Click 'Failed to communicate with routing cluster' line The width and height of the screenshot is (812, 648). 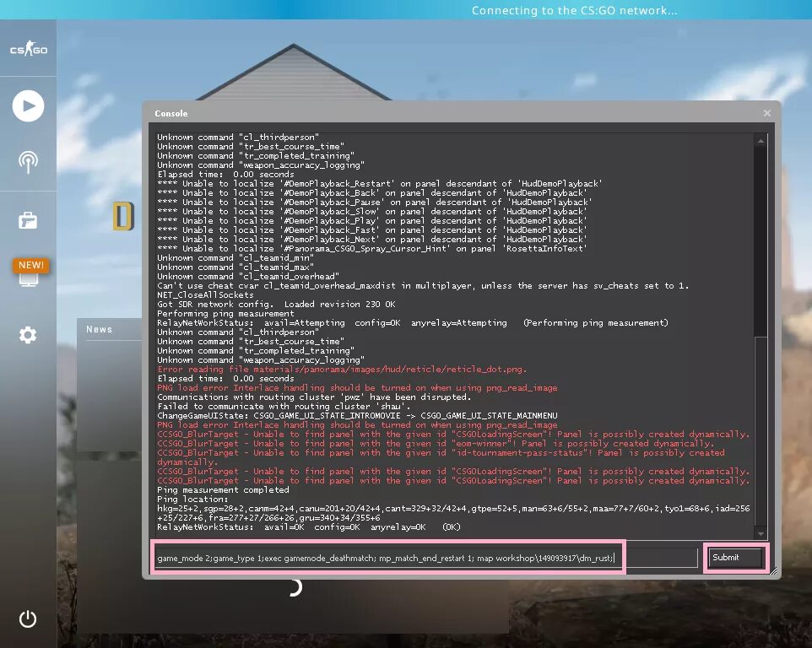(x=284, y=407)
